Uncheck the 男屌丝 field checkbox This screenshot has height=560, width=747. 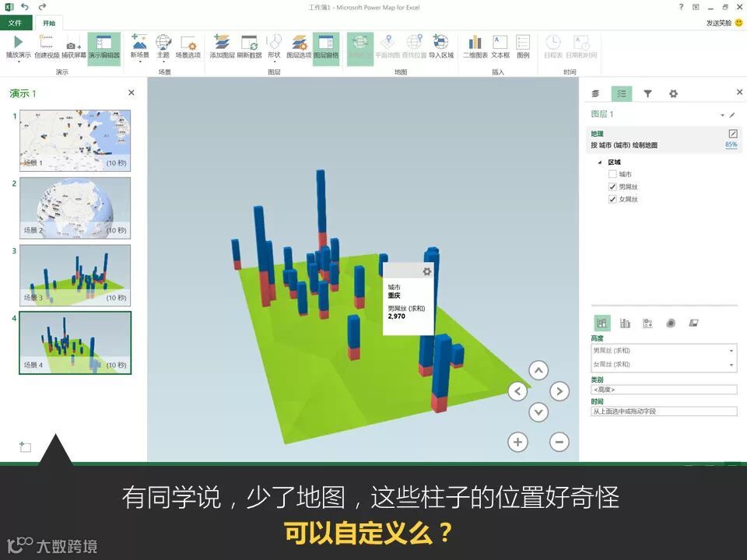[x=612, y=187]
